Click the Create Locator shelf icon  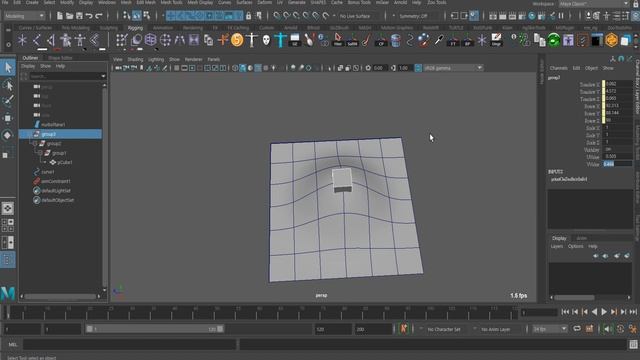tap(22, 40)
